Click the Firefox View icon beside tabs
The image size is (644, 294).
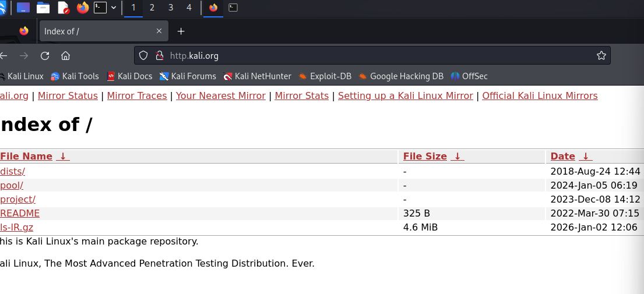[x=24, y=31]
